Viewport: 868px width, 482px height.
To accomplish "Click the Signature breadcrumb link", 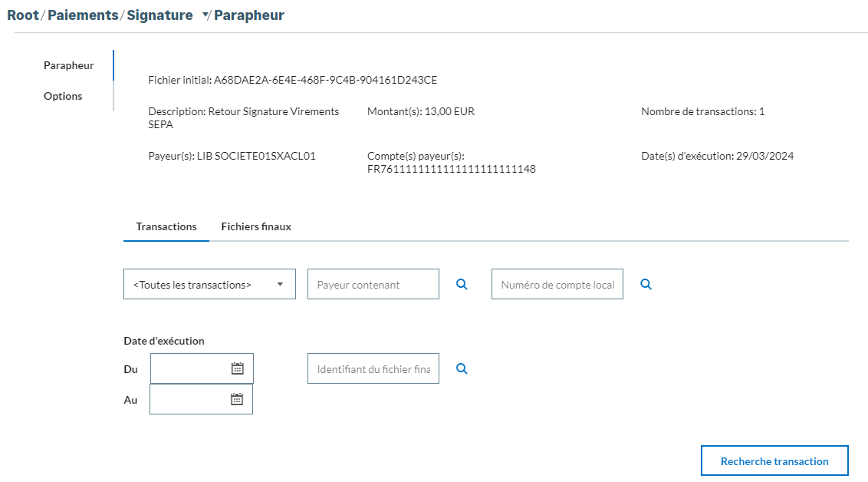I will [x=159, y=15].
